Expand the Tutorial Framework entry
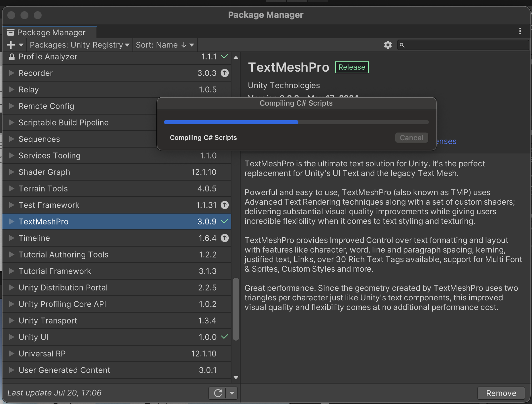The height and width of the screenshot is (404, 532). click(x=12, y=271)
